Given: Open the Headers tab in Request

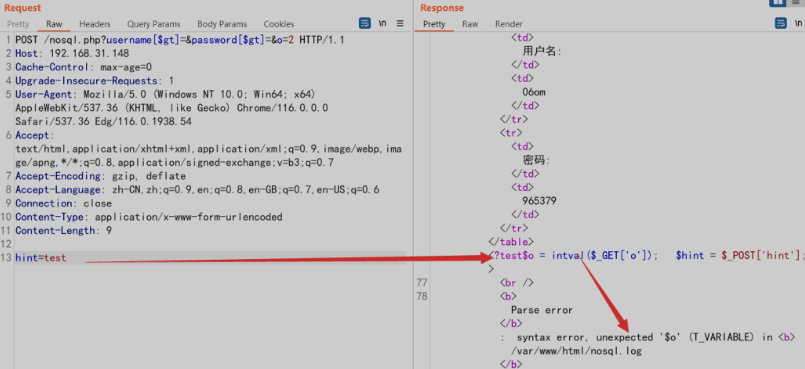Looking at the screenshot, I should click(x=94, y=24).
